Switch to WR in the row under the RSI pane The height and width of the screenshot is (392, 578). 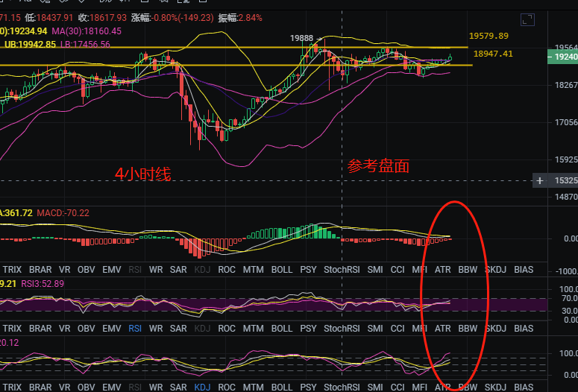[156, 329]
